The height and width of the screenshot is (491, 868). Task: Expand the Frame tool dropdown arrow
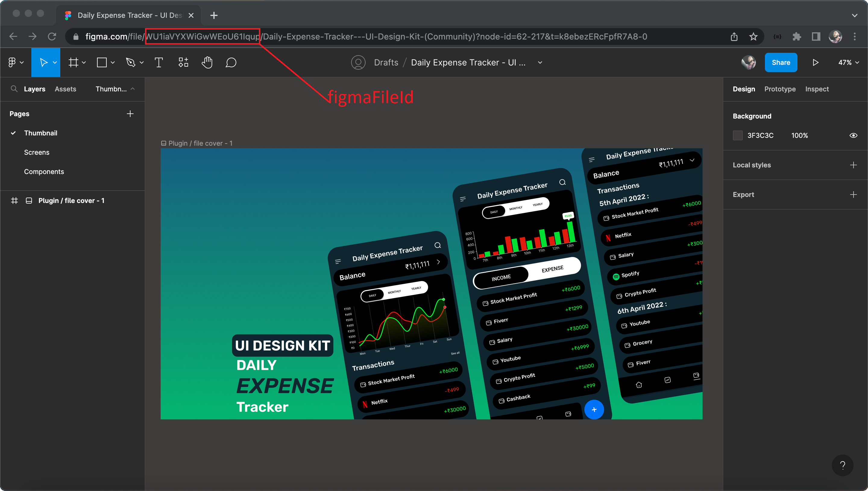84,62
